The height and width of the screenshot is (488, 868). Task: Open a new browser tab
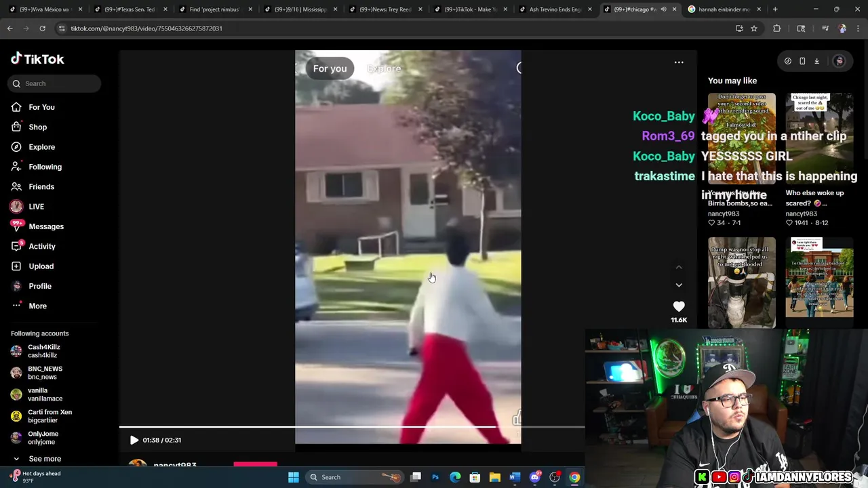(x=775, y=9)
